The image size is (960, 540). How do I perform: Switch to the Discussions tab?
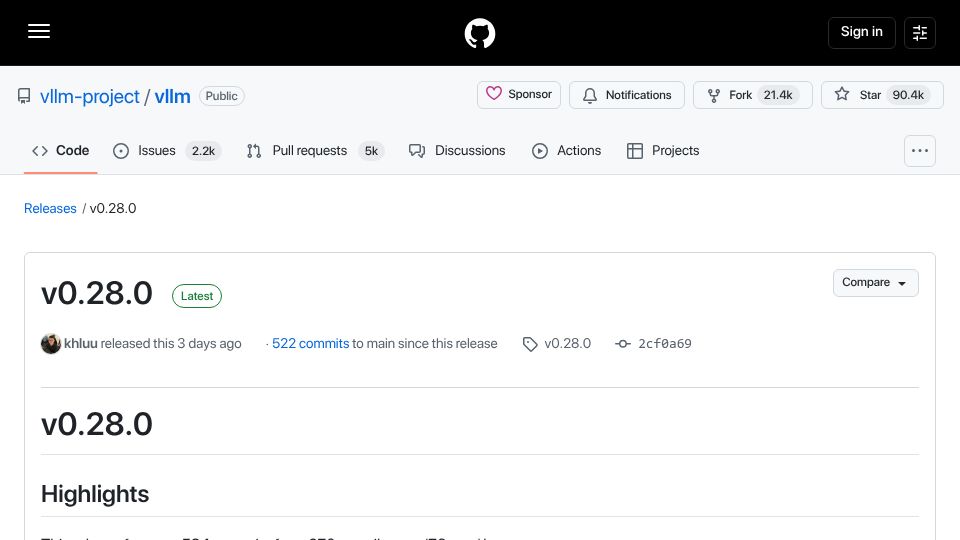tap(457, 151)
